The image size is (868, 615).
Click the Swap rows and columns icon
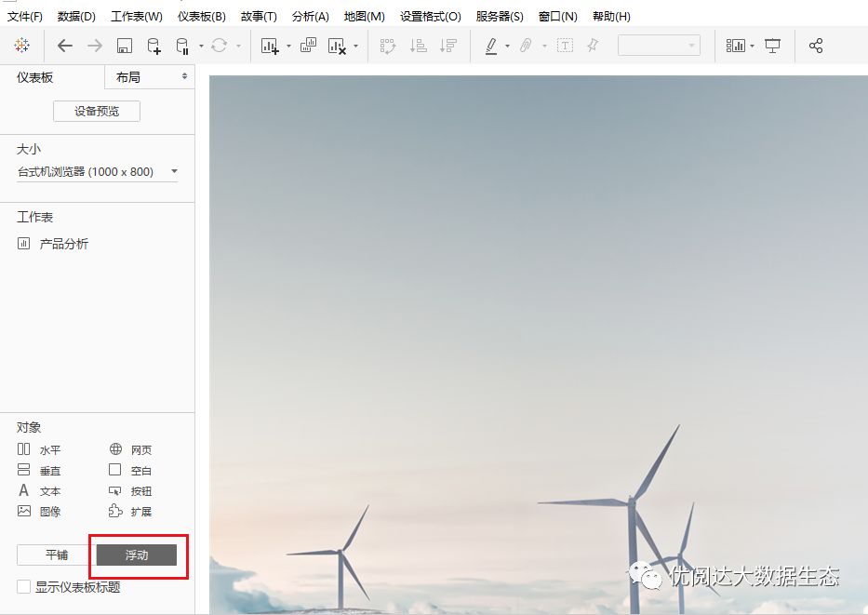[388, 46]
